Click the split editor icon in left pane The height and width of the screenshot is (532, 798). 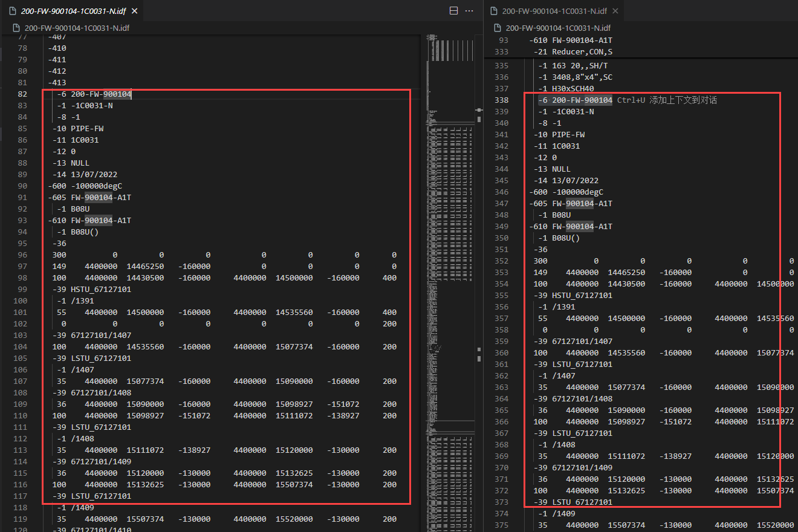click(454, 11)
